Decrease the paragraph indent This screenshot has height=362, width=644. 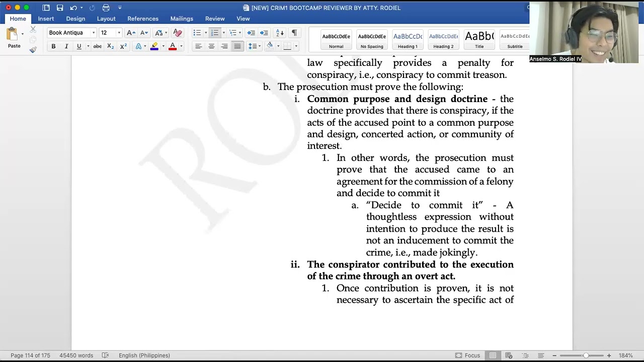click(251, 33)
